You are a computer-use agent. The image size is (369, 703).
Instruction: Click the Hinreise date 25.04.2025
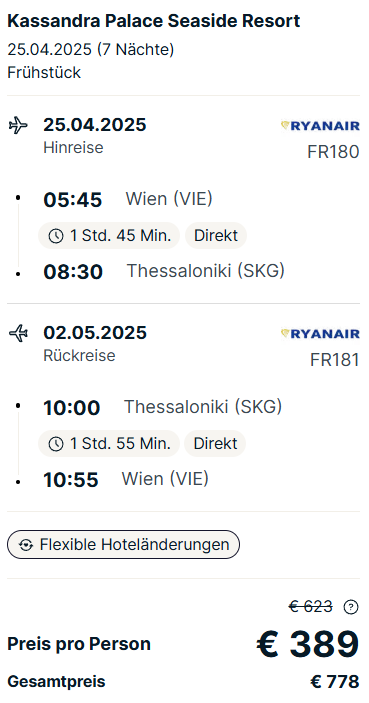(95, 125)
